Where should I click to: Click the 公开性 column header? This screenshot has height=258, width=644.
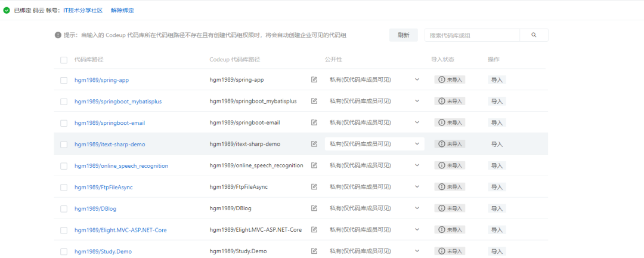coord(333,60)
